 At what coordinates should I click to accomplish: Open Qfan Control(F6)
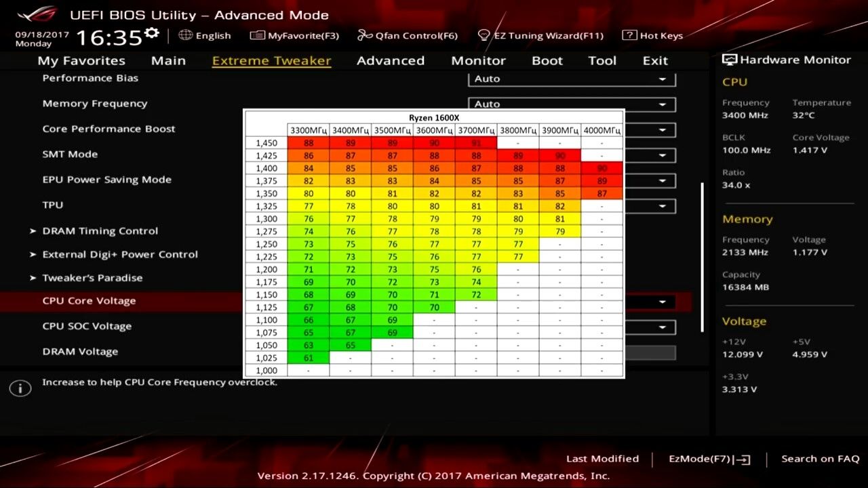pyautogui.click(x=408, y=35)
